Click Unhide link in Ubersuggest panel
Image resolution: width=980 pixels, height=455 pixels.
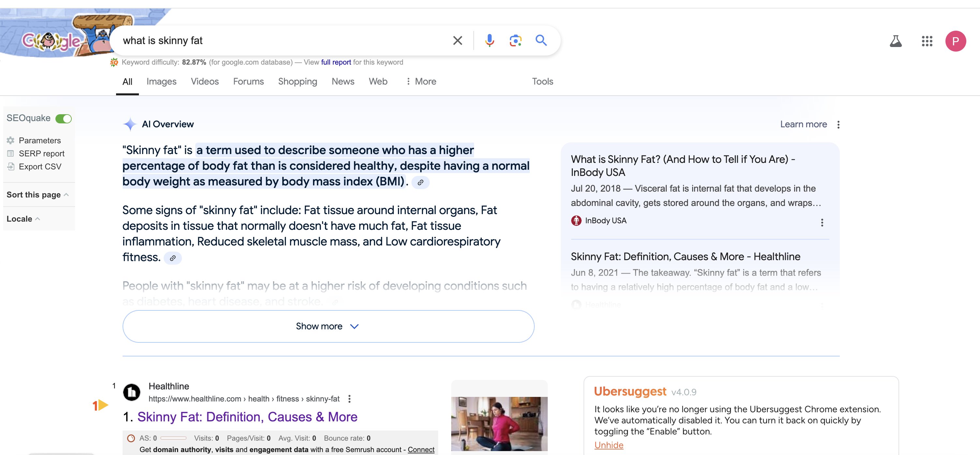click(x=608, y=445)
